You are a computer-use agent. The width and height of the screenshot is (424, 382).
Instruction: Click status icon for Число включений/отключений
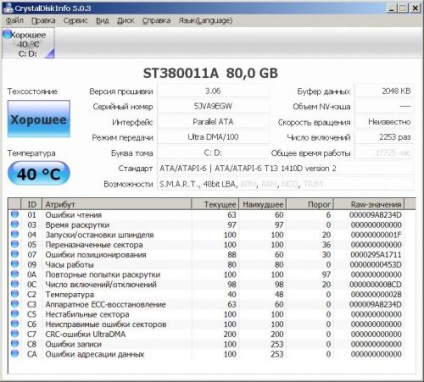coord(15,284)
